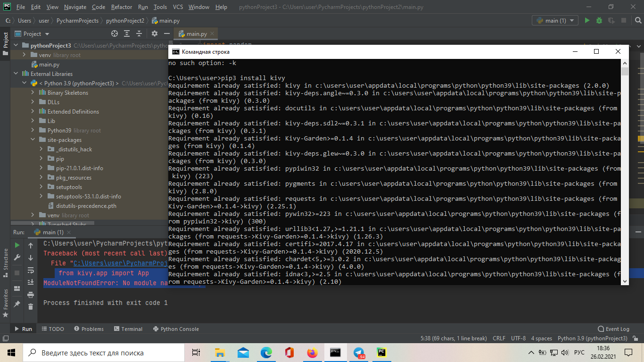Open the Problems tool window
The image size is (644, 362).
(x=88, y=329)
